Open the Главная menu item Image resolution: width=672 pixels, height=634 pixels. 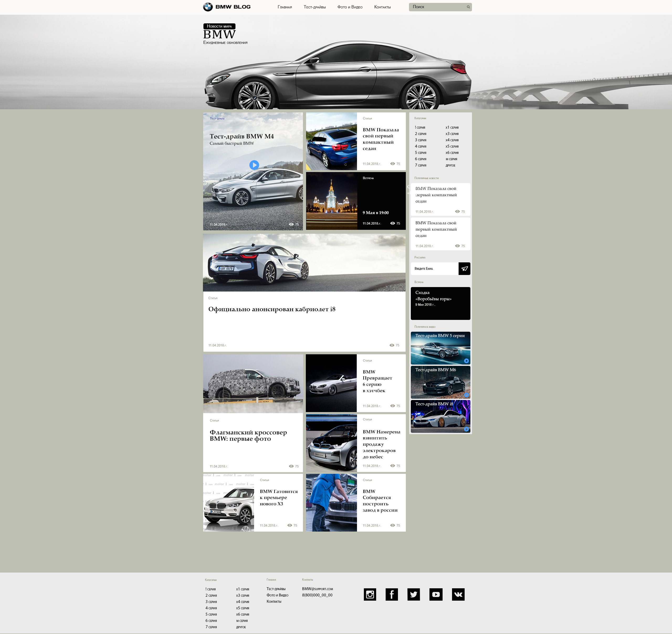pyautogui.click(x=285, y=7)
